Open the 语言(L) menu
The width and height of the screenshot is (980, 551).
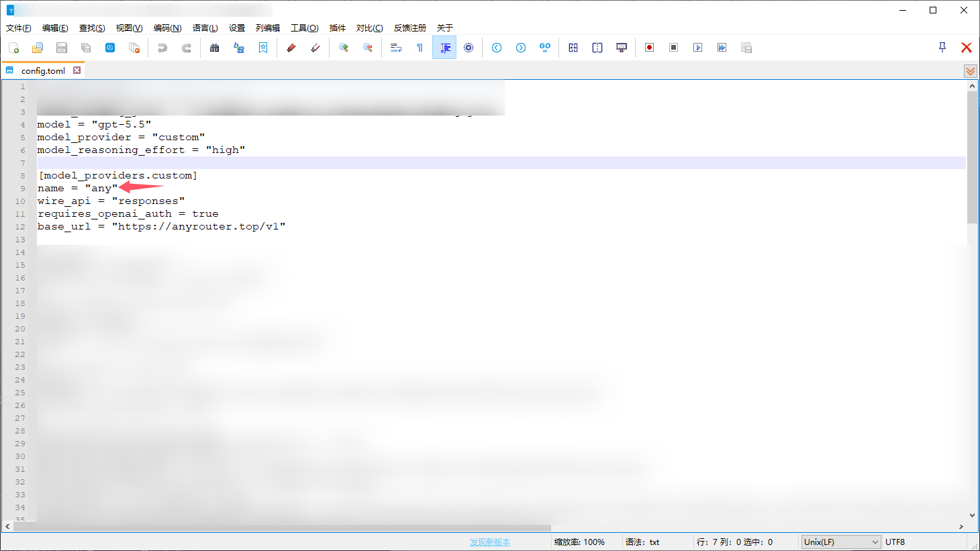pyautogui.click(x=205, y=28)
